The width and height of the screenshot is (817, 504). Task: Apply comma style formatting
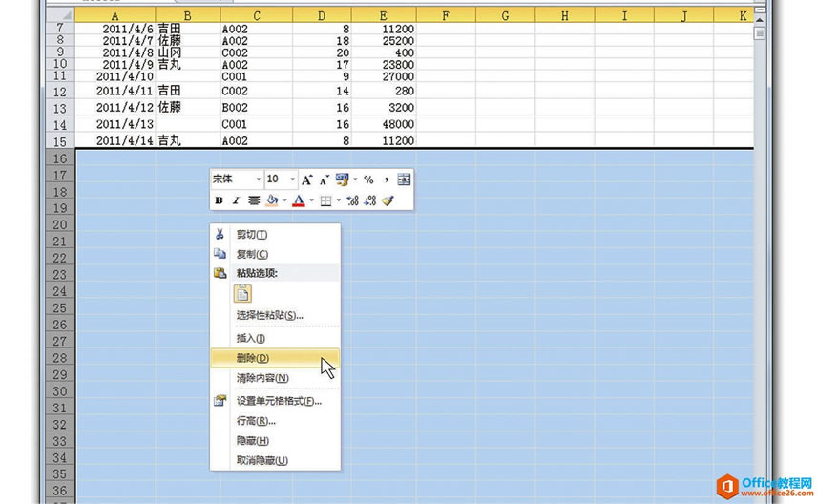387,179
